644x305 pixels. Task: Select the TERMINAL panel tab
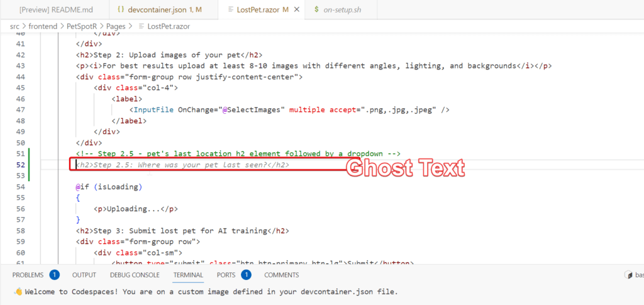(188, 275)
